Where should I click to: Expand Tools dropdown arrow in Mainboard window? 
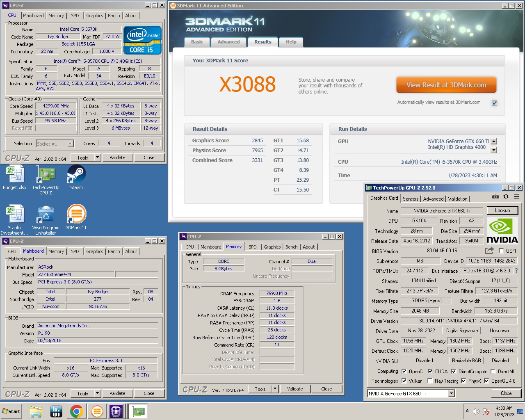(97, 393)
